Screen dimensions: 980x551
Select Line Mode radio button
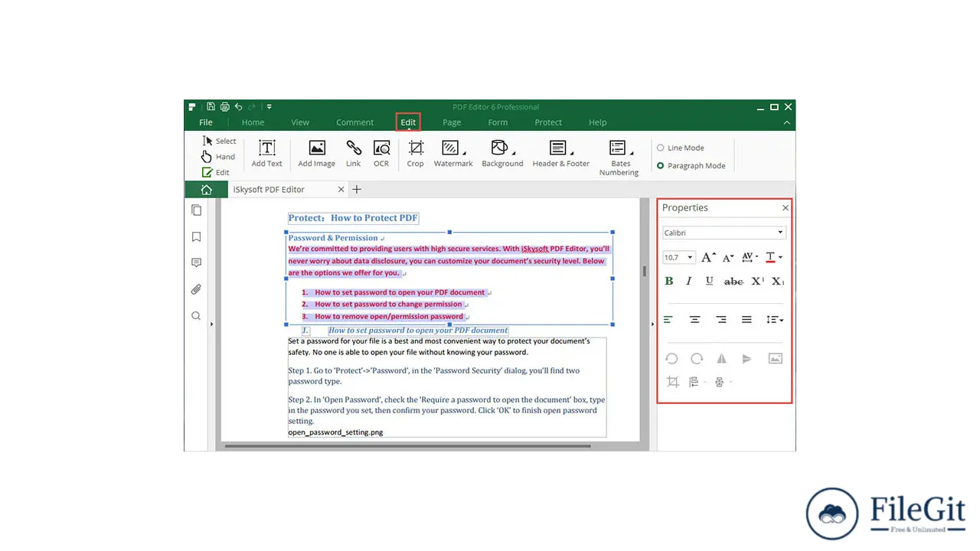661,148
